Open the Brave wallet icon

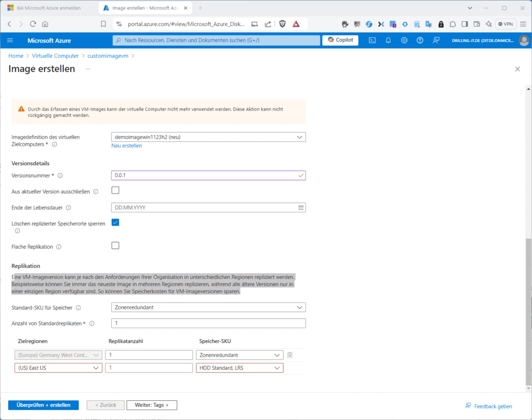pos(477,24)
